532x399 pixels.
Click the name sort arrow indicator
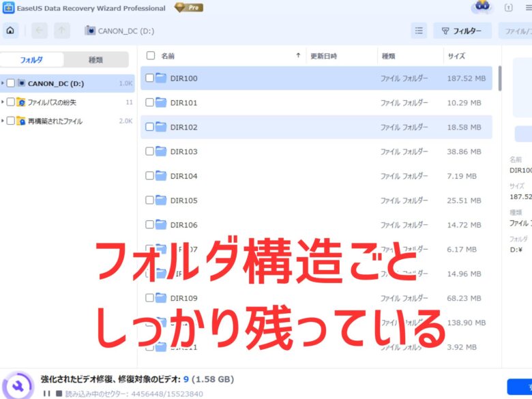point(298,55)
